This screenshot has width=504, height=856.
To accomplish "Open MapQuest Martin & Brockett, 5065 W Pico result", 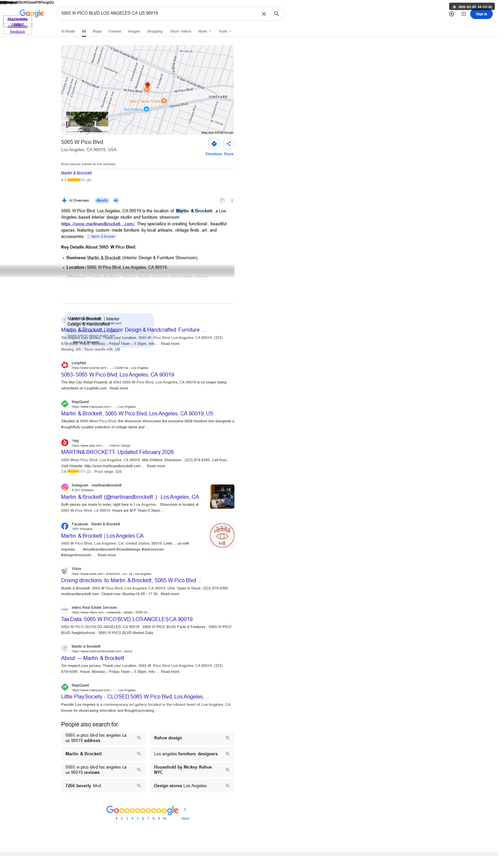I will pos(139,418).
